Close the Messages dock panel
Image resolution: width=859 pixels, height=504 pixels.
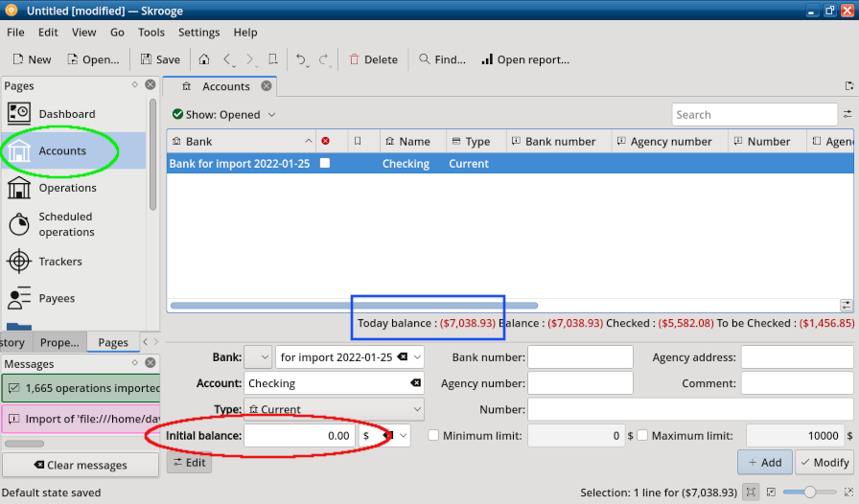(x=151, y=362)
